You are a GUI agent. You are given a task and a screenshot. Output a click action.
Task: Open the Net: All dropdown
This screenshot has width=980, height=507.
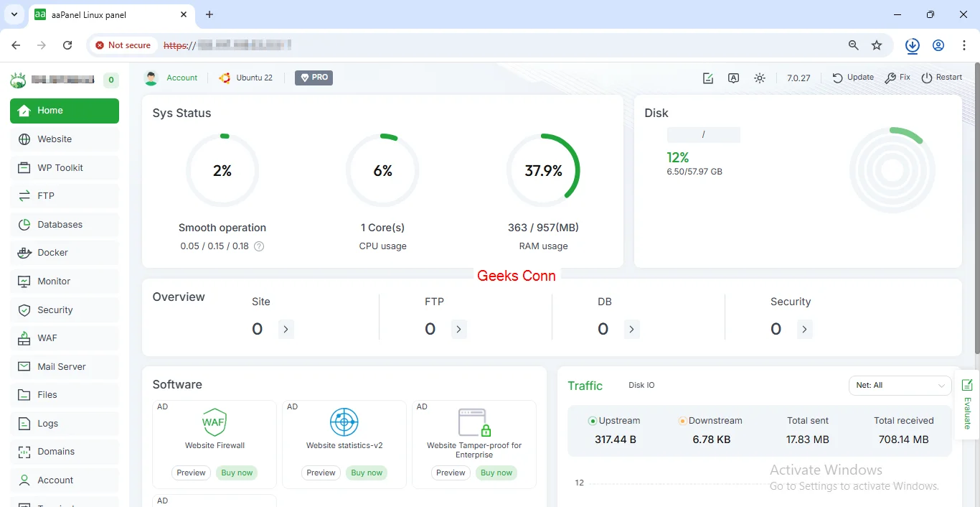900,386
